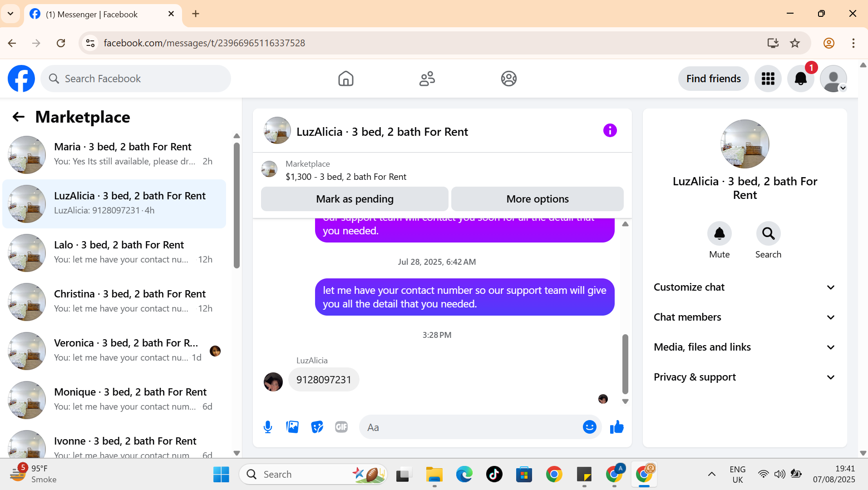
Task: Open the apps menu grid icon
Action: 768,79
